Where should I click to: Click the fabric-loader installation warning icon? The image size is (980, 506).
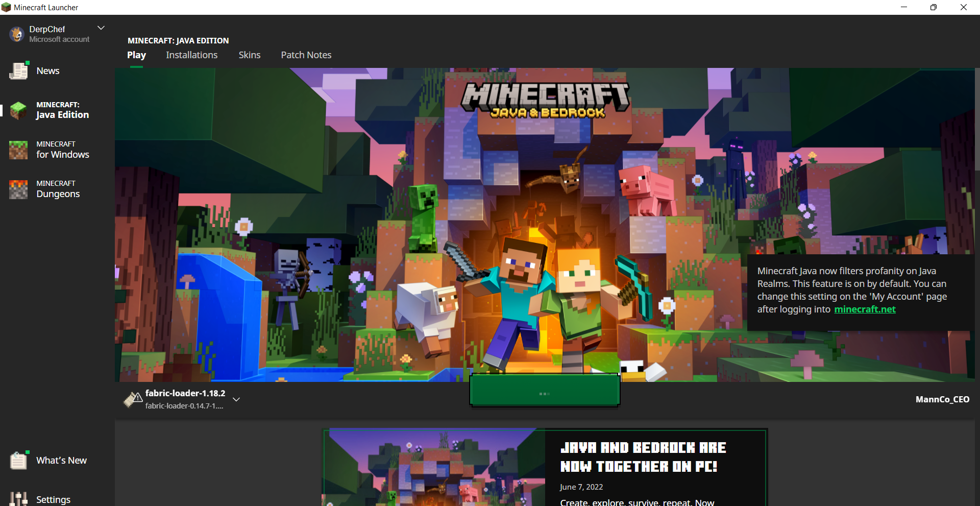pyautogui.click(x=133, y=399)
